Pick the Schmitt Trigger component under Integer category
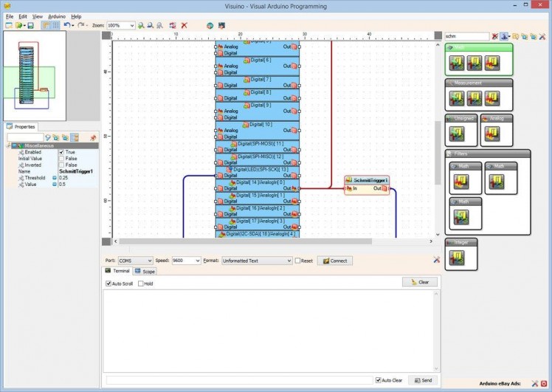The image size is (552, 392). [457, 257]
